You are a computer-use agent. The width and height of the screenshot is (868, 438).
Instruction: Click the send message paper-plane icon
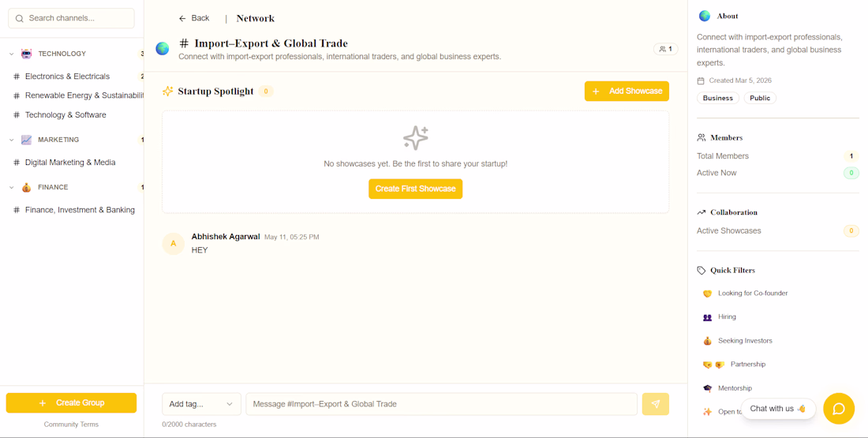click(656, 404)
